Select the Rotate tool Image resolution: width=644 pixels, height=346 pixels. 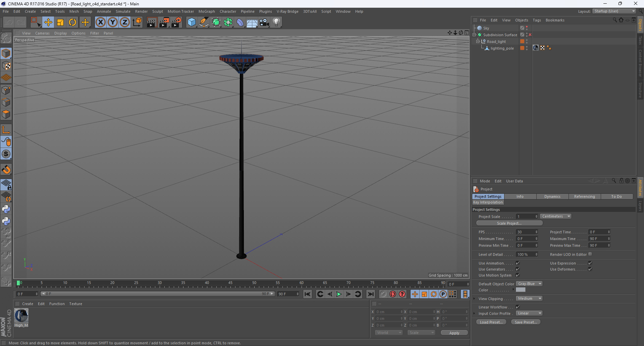tap(72, 22)
